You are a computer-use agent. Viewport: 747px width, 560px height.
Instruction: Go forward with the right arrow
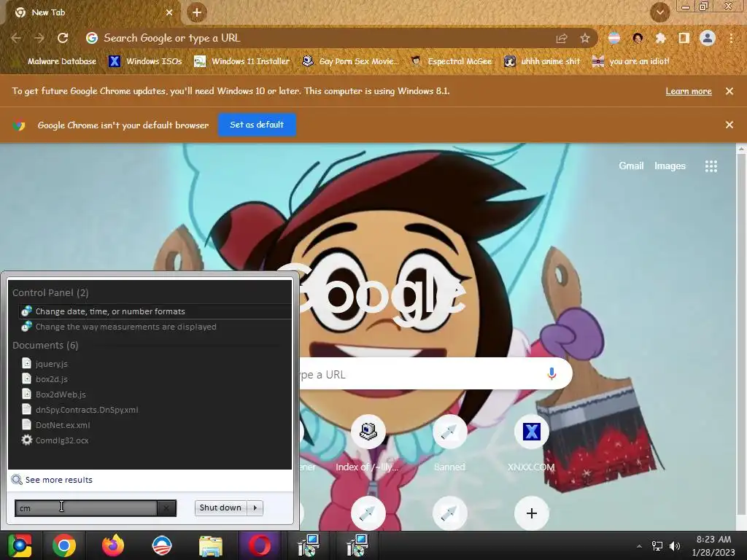[39, 38]
